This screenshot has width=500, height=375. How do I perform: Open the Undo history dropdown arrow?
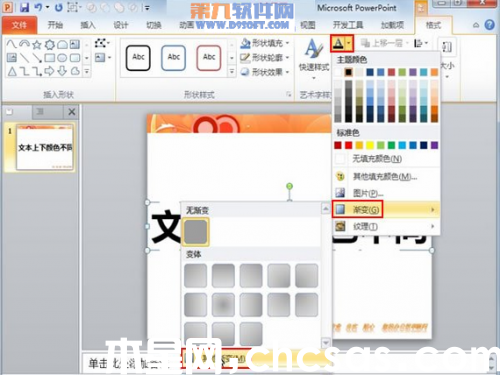coord(47,7)
